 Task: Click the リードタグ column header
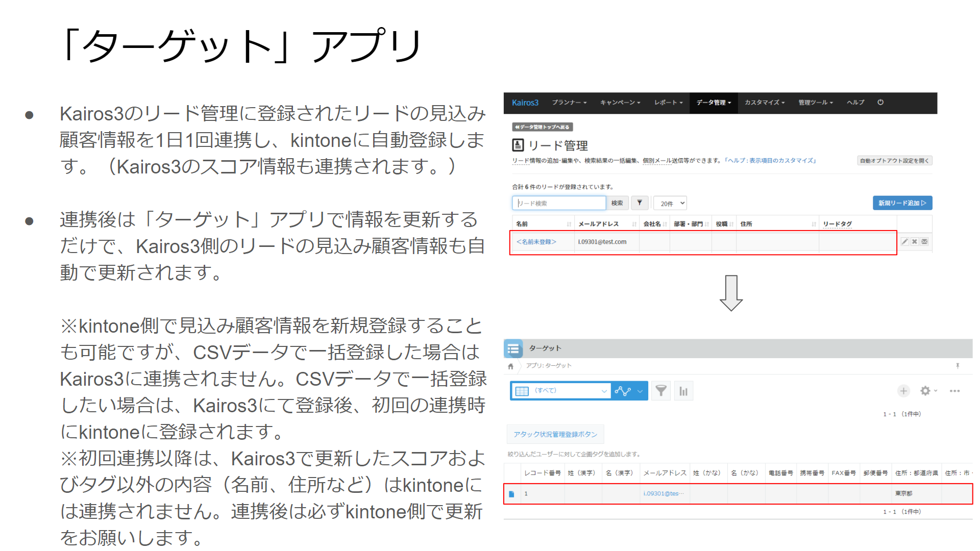(837, 224)
